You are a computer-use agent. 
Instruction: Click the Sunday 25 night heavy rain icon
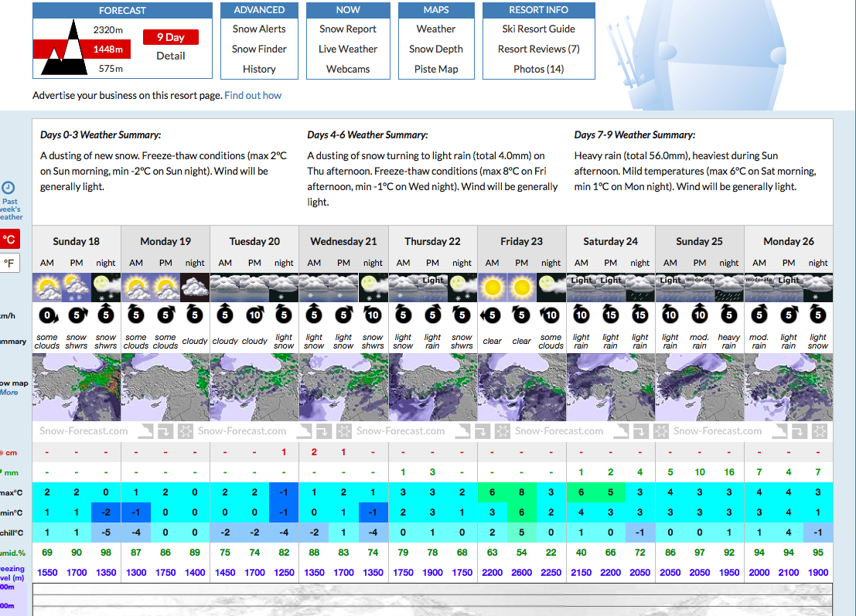(x=729, y=288)
